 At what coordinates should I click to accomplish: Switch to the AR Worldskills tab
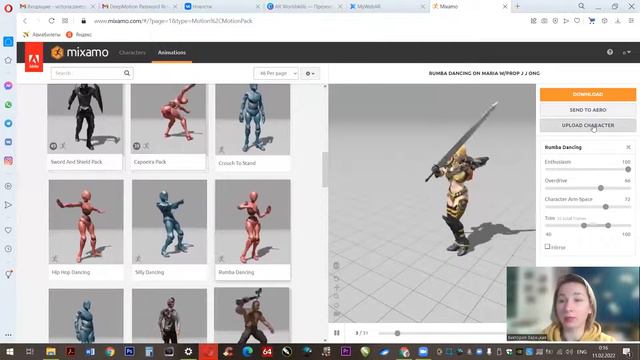303,7
